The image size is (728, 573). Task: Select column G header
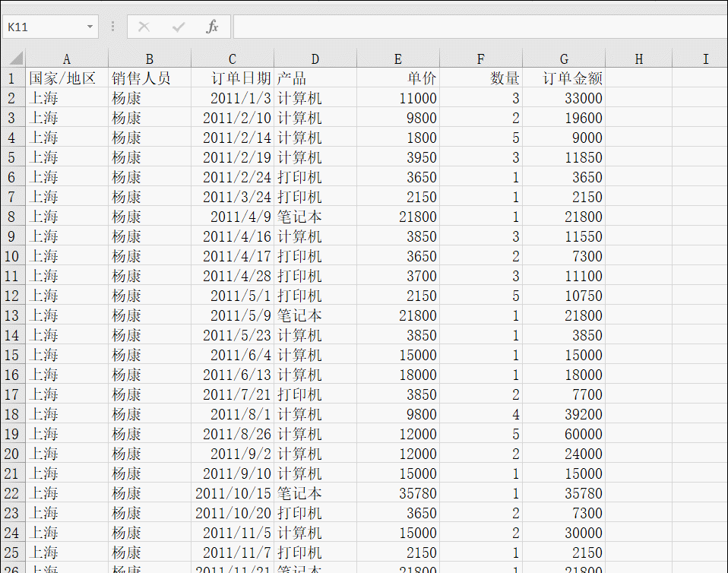coord(564,59)
